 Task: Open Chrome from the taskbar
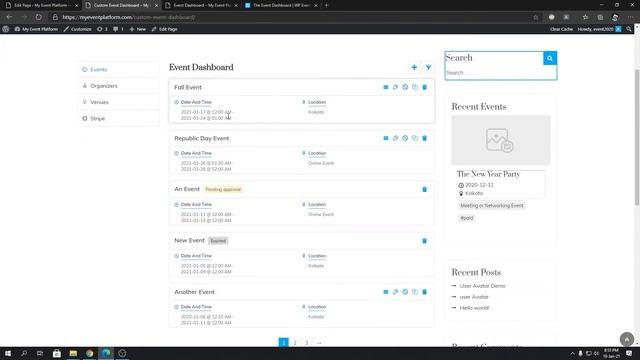pyautogui.click(x=89, y=353)
